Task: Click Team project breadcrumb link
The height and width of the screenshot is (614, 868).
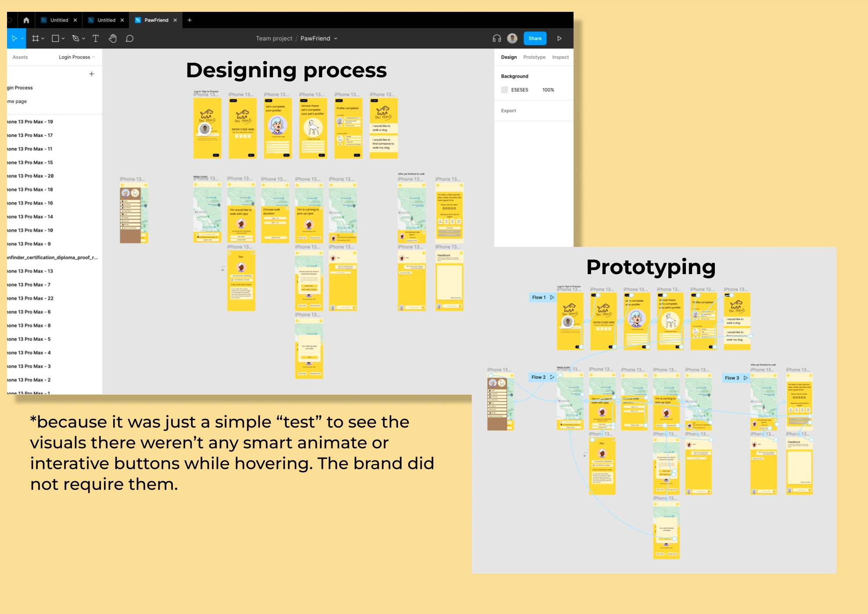Action: (274, 39)
